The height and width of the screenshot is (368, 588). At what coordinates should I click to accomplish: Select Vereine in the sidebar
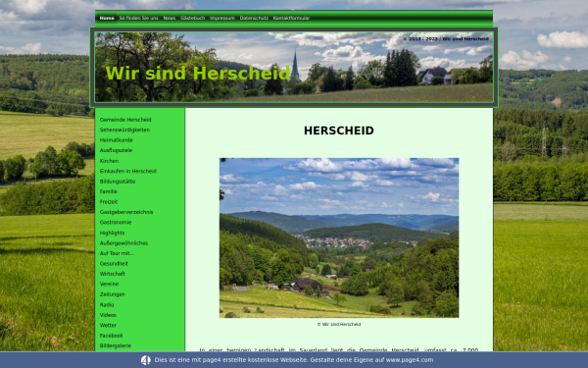109,284
